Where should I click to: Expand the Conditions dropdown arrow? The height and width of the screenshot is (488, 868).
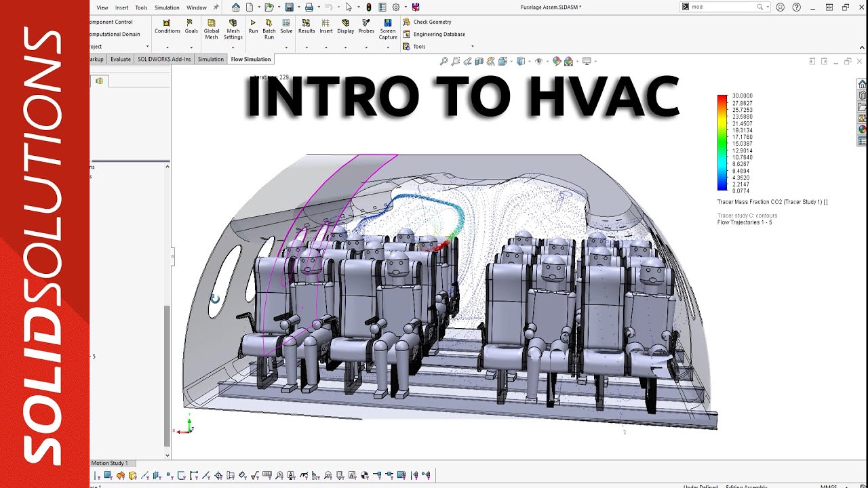[167, 47]
